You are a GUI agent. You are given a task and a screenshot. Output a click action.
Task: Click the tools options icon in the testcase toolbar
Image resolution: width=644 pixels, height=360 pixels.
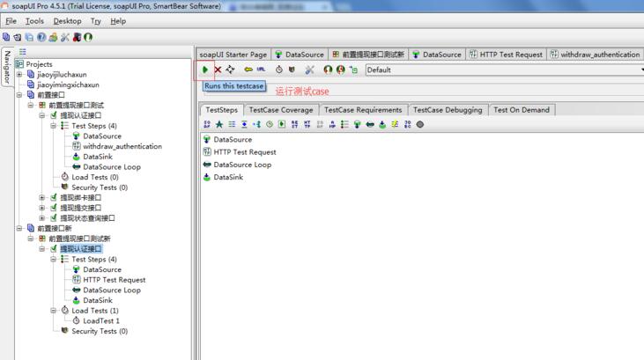pos(309,70)
